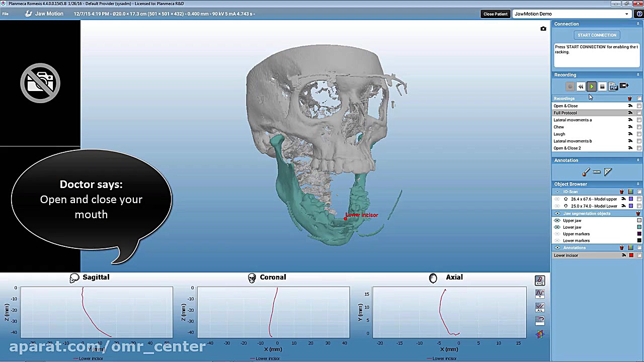Open the File menu
644x362 pixels.
(5, 14)
